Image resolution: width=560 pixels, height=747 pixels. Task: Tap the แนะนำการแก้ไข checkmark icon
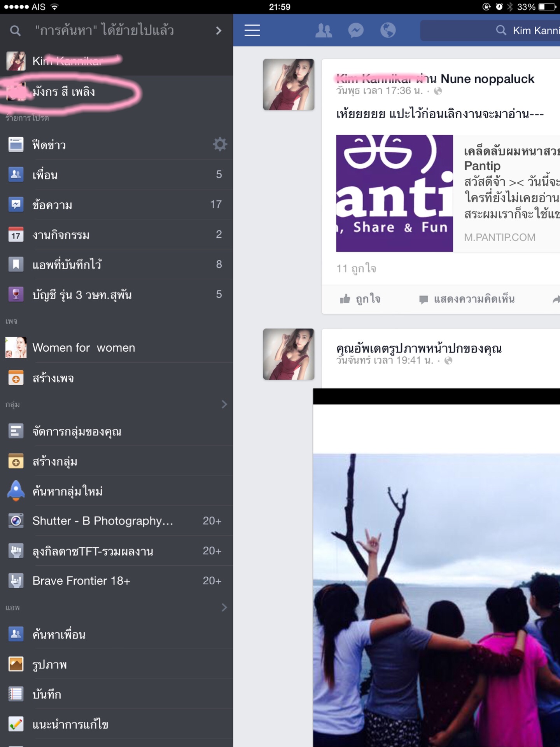pos(16,724)
